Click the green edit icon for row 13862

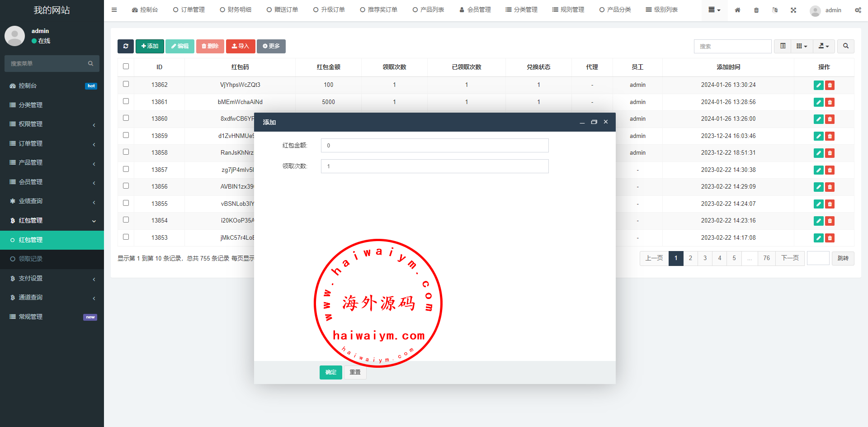click(818, 85)
